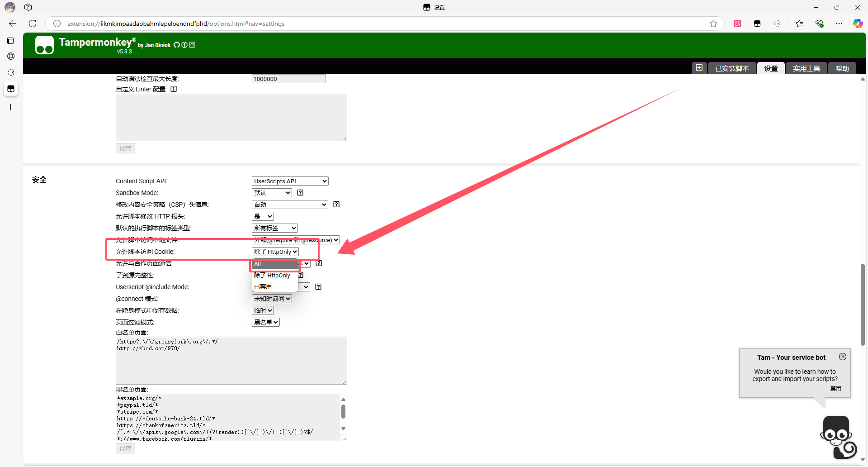The height and width of the screenshot is (467, 868).
Task: Open the 允许脚本修改 HTTP 报头 dropdown
Action: point(263,216)
